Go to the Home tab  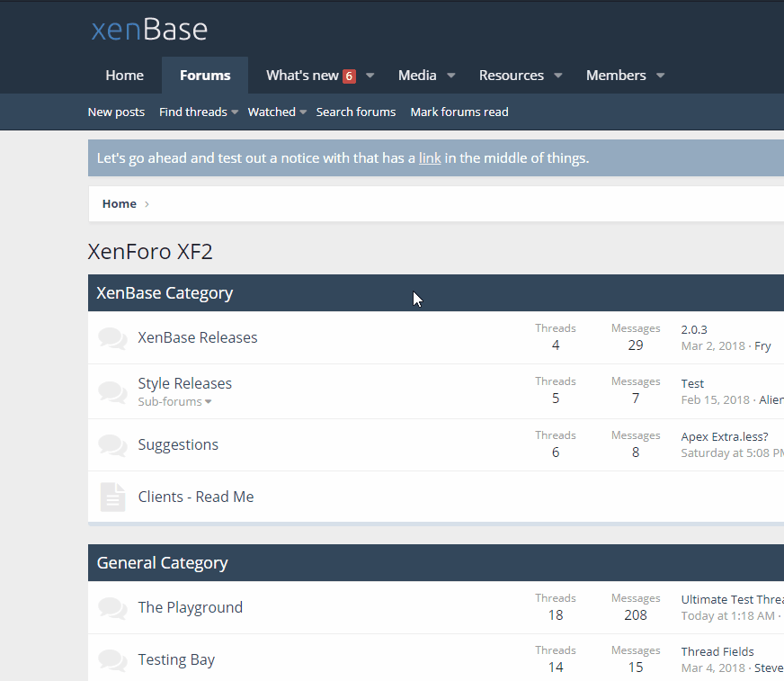tap(124, 76)
